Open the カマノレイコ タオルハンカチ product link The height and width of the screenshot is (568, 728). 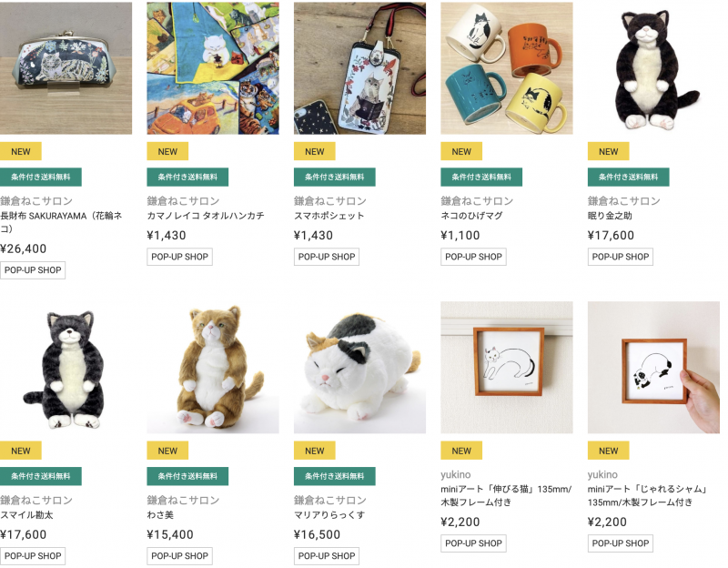point(206,216)
